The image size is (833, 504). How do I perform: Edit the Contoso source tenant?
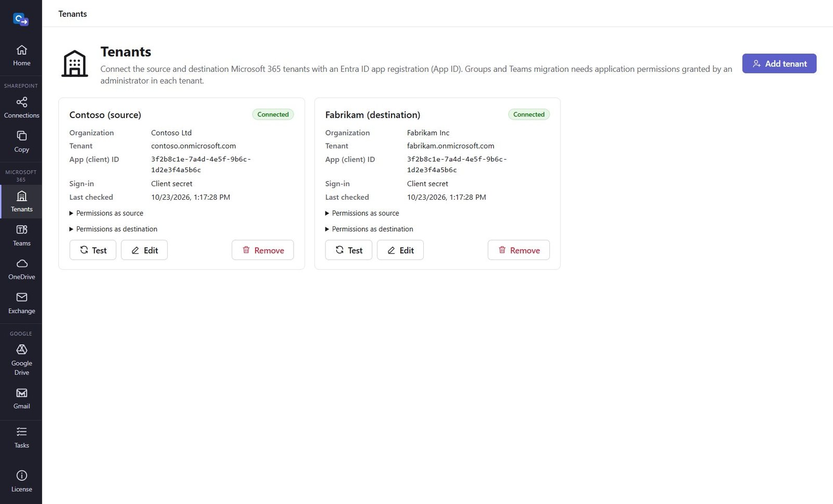point(144,250)
